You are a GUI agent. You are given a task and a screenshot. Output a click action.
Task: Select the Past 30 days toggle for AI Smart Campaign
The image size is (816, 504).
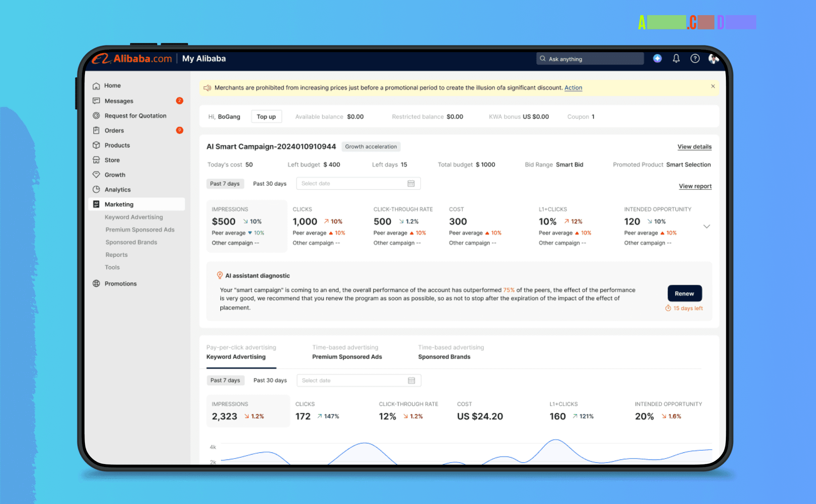[270, 184]
